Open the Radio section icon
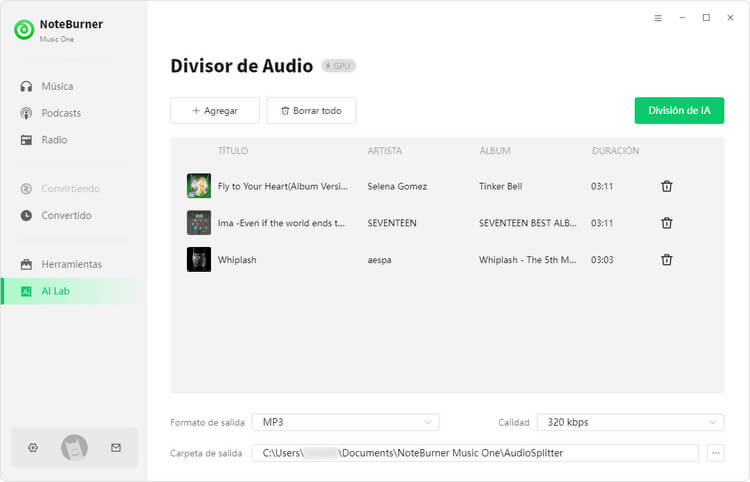This screenshot has height=482, width=750. pos(26,140)
